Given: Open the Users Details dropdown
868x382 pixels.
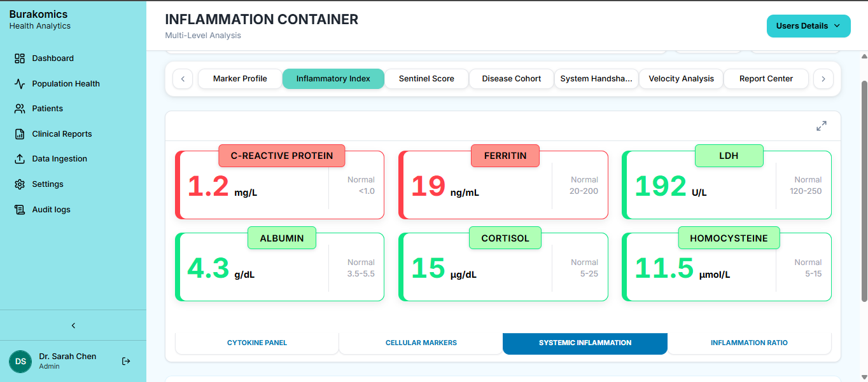Looking at the screenshot, I should click(808, 26).
